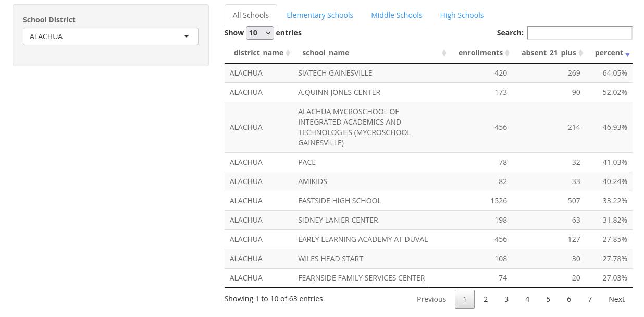644x317 pixels.
Task: Jump to page 7
Action: [x=590, y=299]
